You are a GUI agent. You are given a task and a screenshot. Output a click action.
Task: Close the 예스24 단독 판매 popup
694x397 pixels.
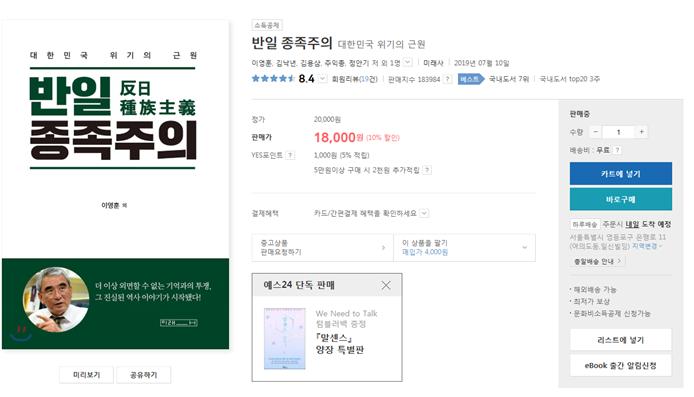pyautogui.click(x=386, y=285)
